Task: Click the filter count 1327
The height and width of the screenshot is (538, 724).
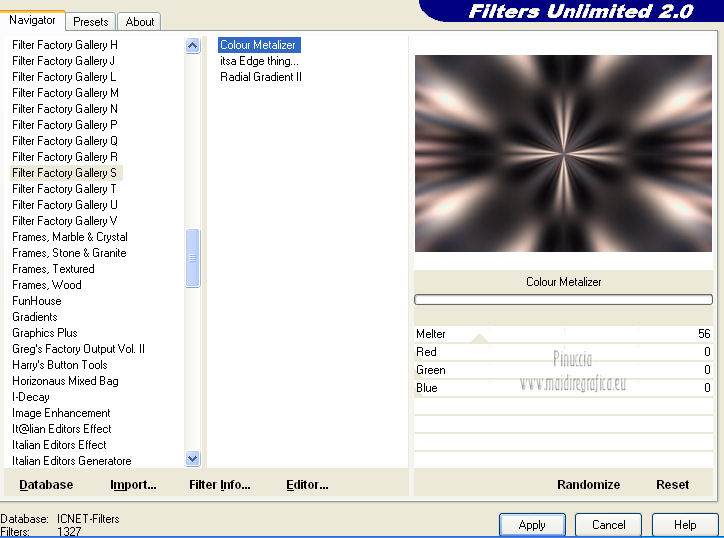Action: pyautogui.click(x=69, y=532)
